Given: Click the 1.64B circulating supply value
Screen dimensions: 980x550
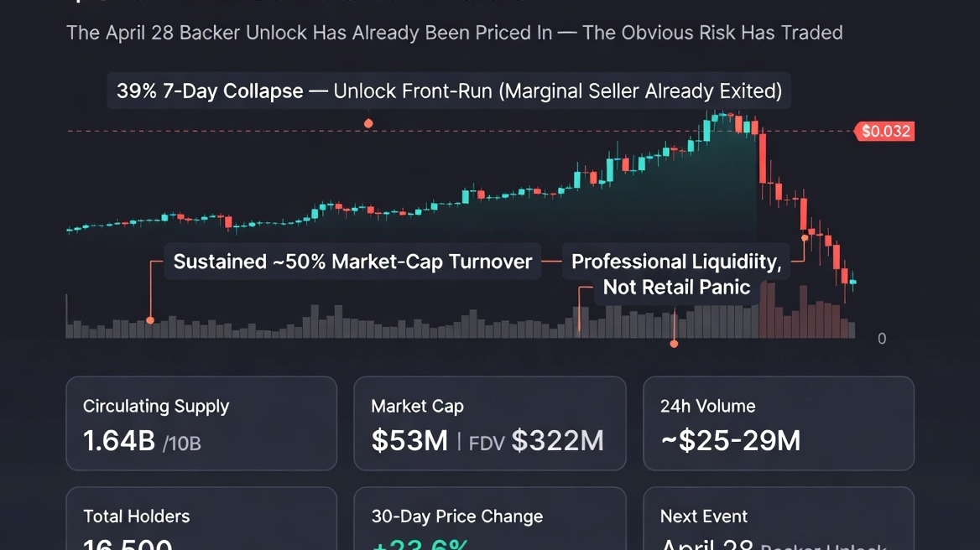Looking at the screenshot, I should 119,441.
